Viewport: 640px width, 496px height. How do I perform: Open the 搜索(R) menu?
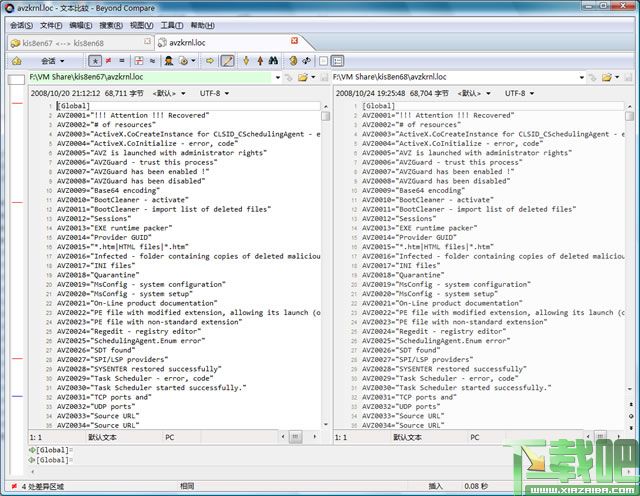(x=111, y=25)
